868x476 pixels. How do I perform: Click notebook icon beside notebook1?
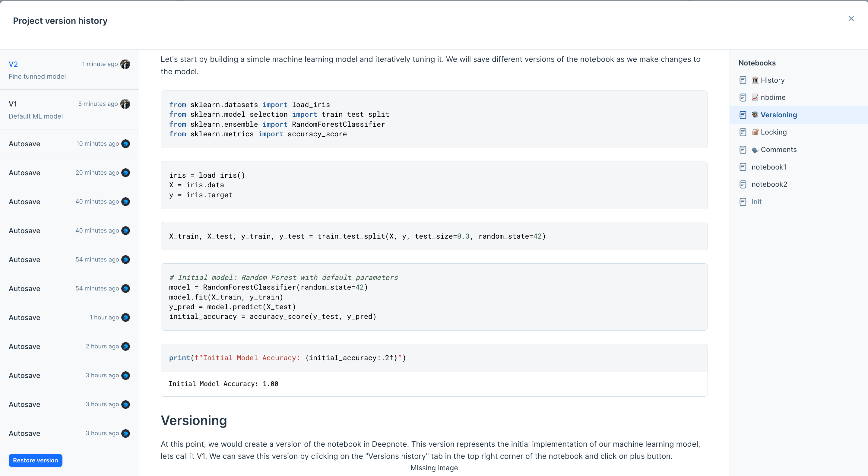click(x=743, y=167)
